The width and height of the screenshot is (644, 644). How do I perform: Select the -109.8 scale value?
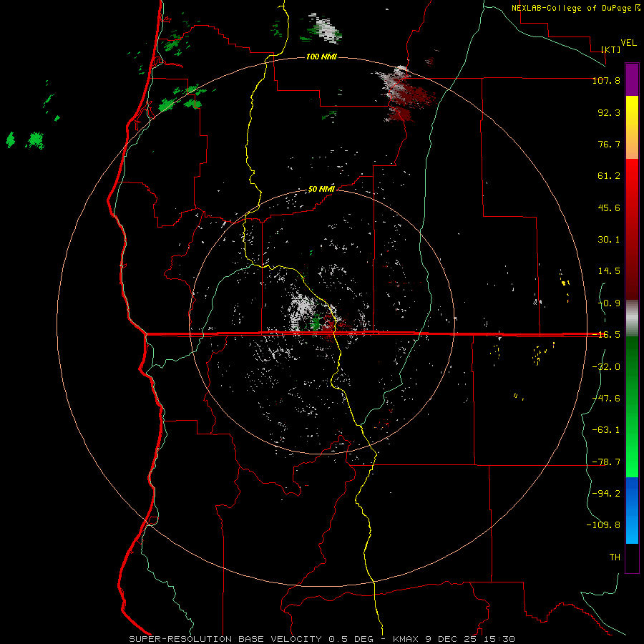point(603,525)
